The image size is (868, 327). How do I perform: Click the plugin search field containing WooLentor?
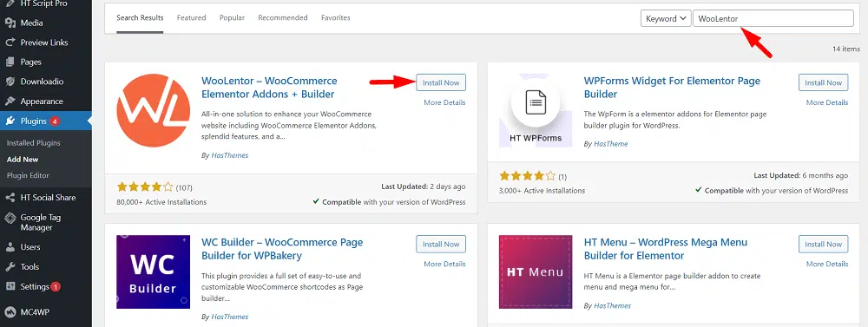773,18
